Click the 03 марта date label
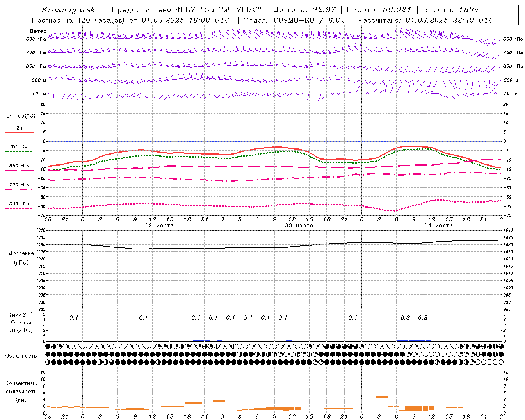Image resolution: width=525 pixels, height=420 pixels. click(299, 226)
